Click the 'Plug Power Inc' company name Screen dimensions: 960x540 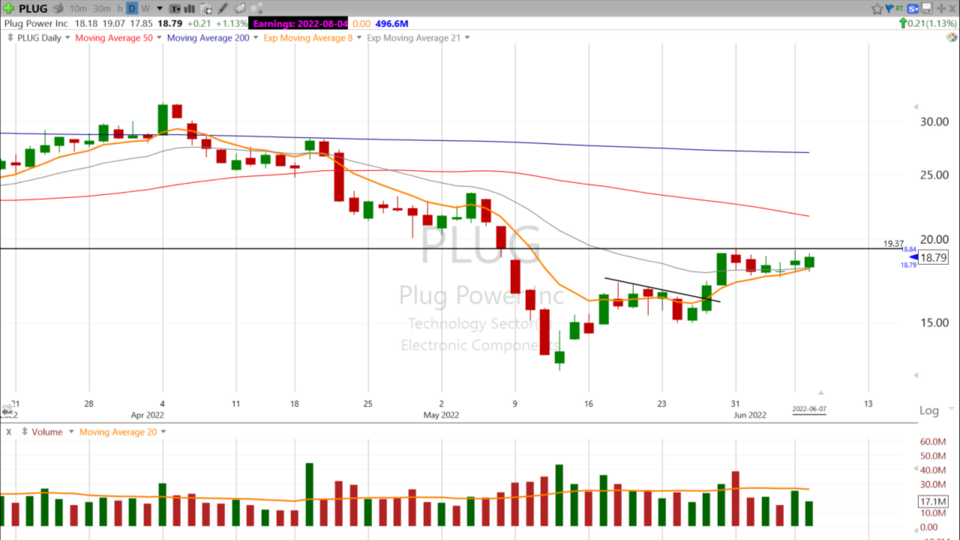(x=36, y=23)
